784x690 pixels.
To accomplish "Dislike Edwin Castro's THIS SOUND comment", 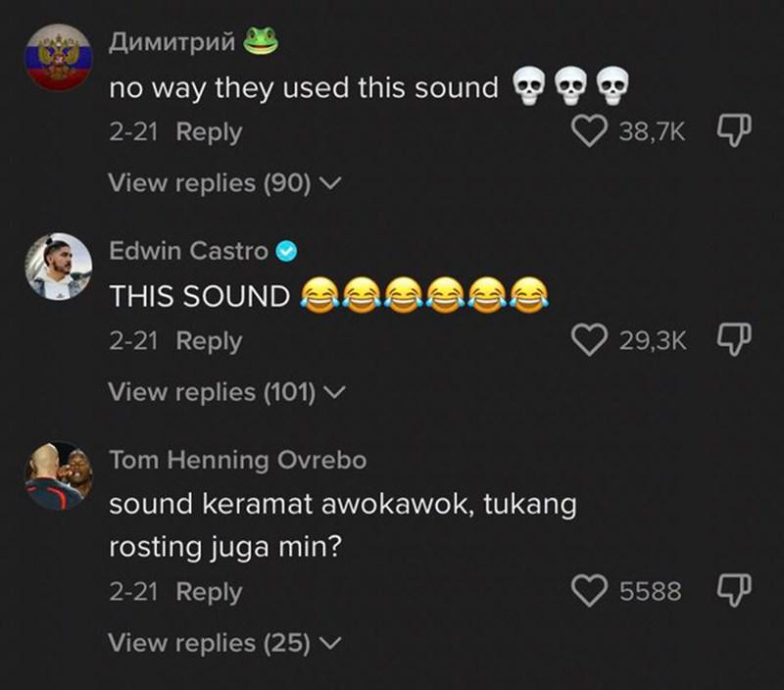I will tap(736, 341).
